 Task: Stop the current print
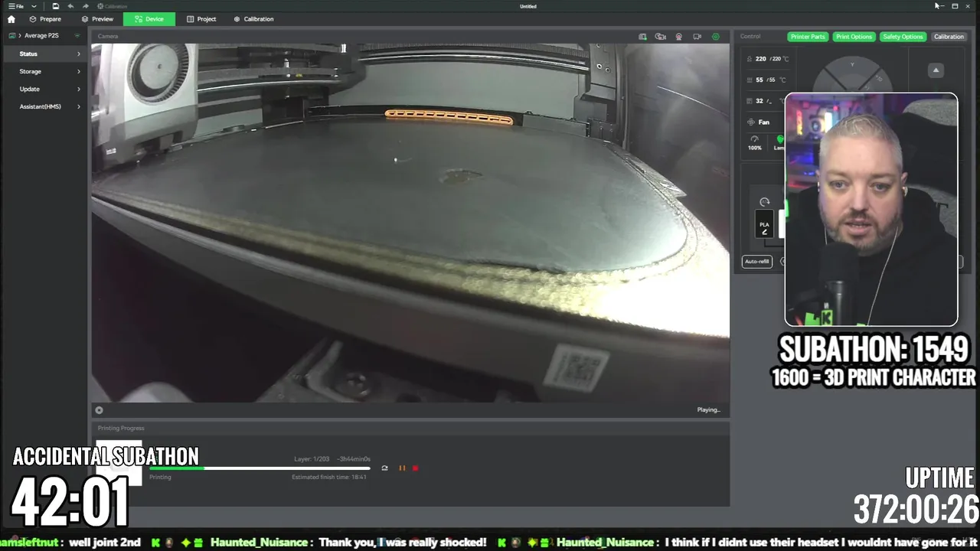click(x=416, y=468)
